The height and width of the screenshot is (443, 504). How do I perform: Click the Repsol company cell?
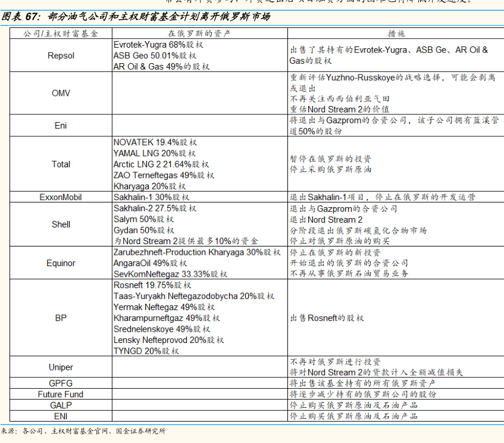[x=61, y=55]
